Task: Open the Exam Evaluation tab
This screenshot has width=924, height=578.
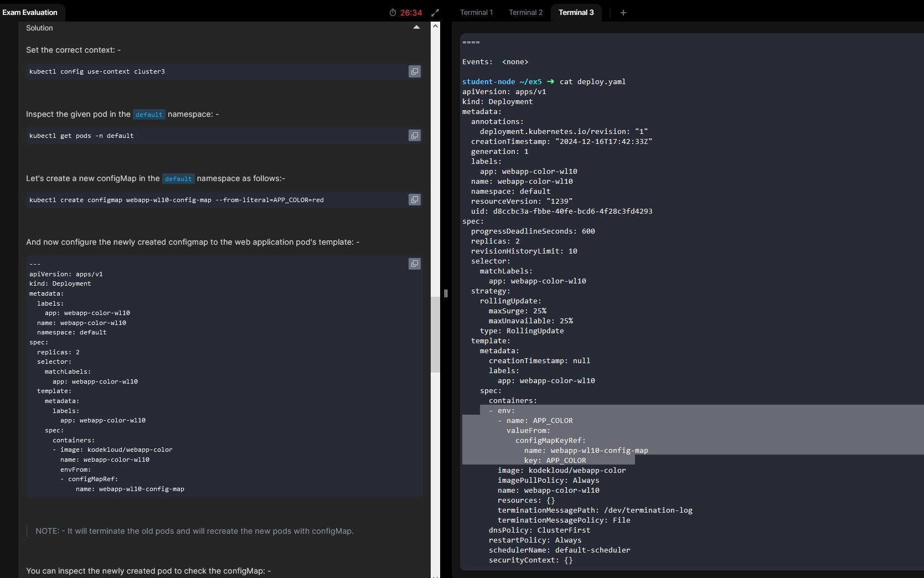Action: pyautogui.click(x=30, y=12)
